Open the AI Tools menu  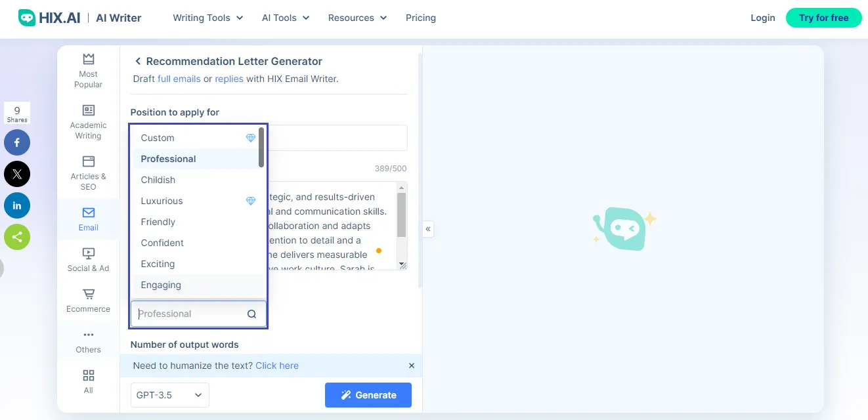point(284,18)
